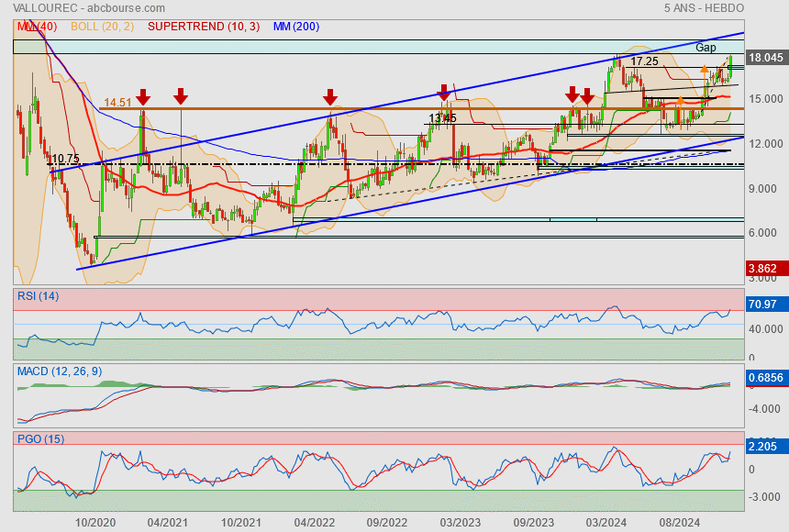Click the PGO (15) indicator label
Screen dimensions: 789x532
tap(40, 438)
